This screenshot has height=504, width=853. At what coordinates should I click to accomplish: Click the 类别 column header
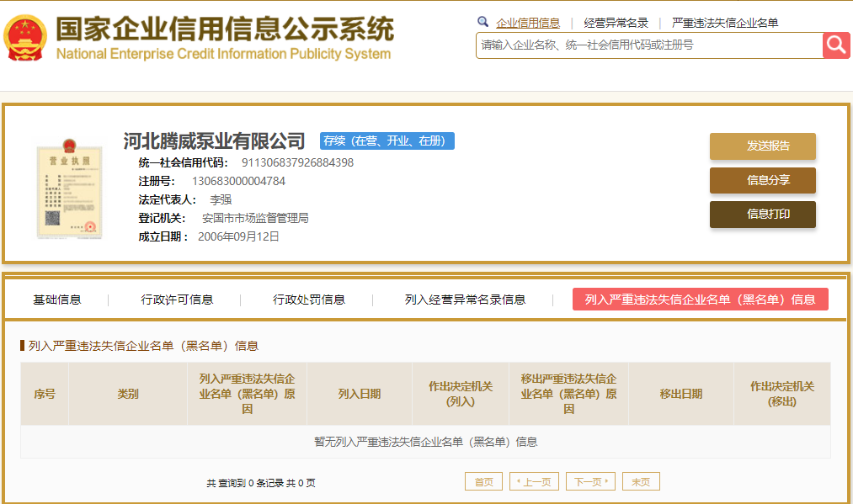coord(128,394)
